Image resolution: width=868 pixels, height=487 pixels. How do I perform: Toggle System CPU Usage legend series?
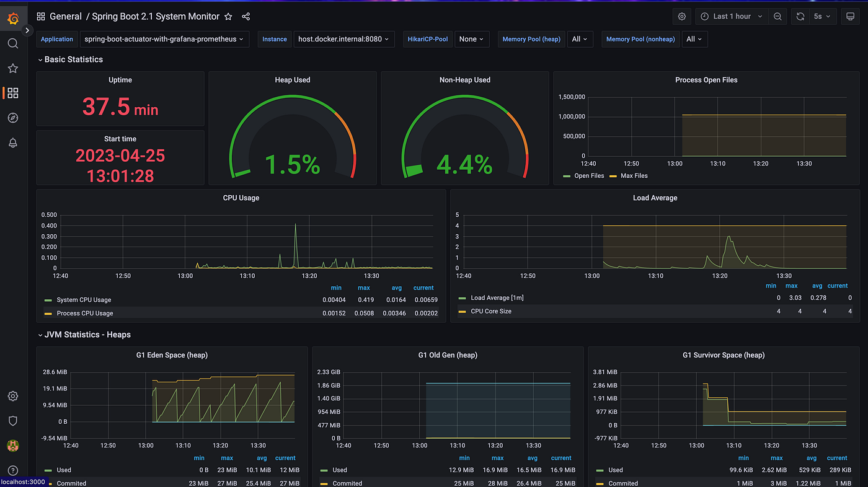pyautogui.click(x=84, y=300)
